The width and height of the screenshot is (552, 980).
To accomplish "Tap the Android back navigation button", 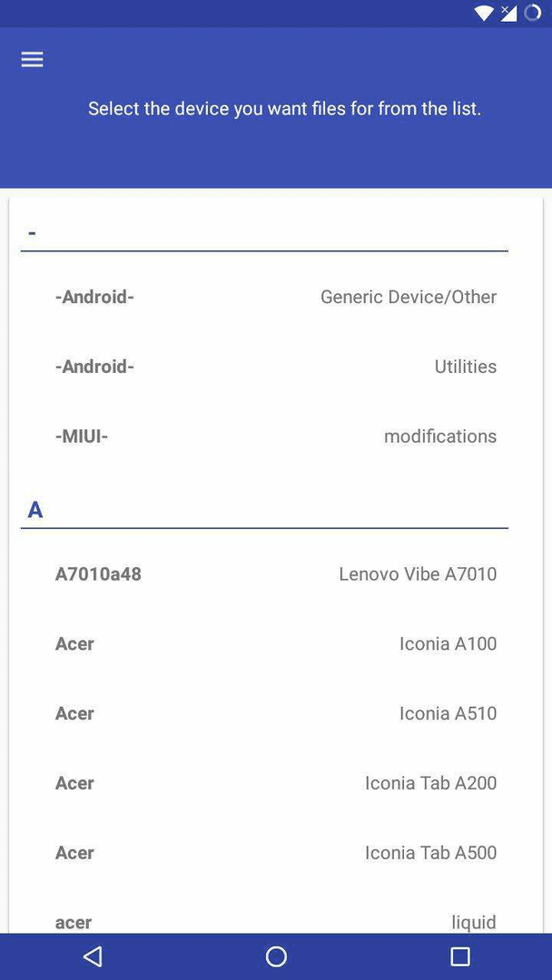I will click(93, 956).
